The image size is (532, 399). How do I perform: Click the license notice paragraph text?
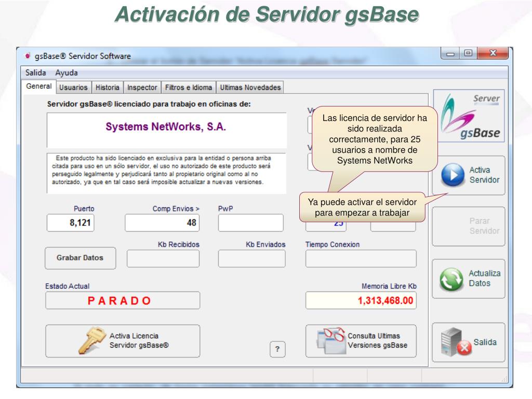[162, 170]
